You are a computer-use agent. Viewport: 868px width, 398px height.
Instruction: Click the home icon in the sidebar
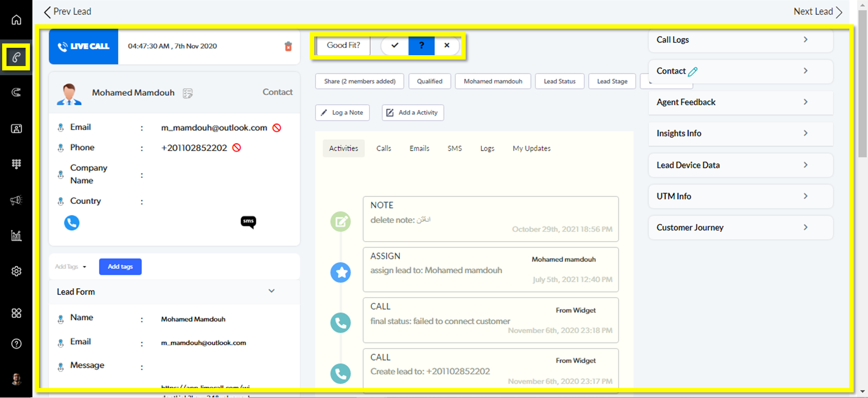click(16, 20)
